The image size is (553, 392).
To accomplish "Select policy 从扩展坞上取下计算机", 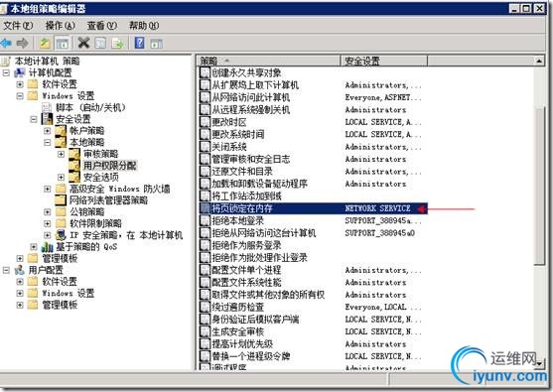I will click(254, 85).
